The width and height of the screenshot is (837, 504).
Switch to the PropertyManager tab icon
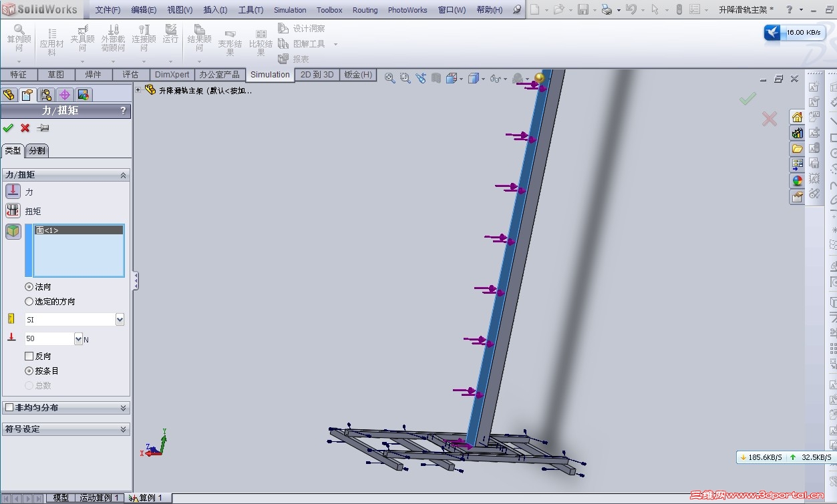click(x=27, y=95)
